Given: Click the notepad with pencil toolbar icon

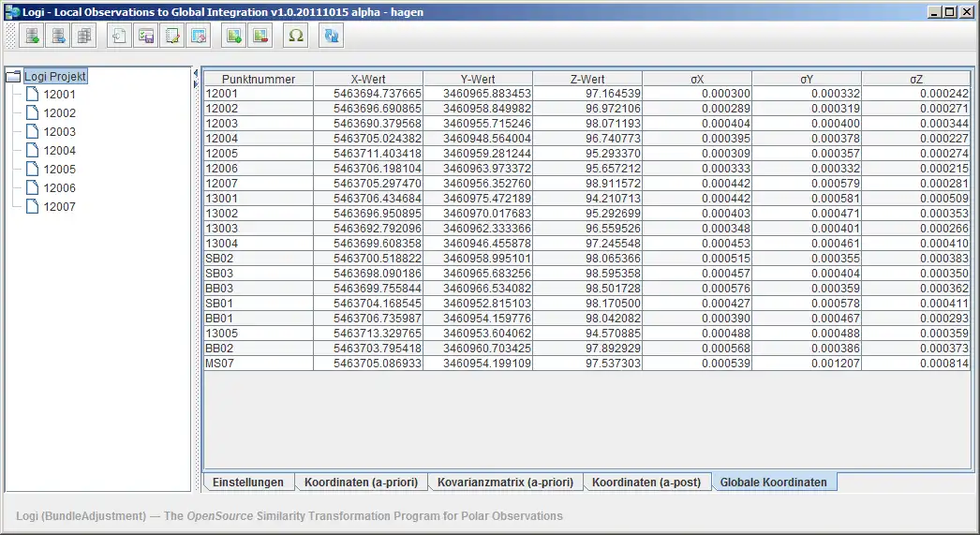Looking at the screenshot, I should [x=171, y=36].
